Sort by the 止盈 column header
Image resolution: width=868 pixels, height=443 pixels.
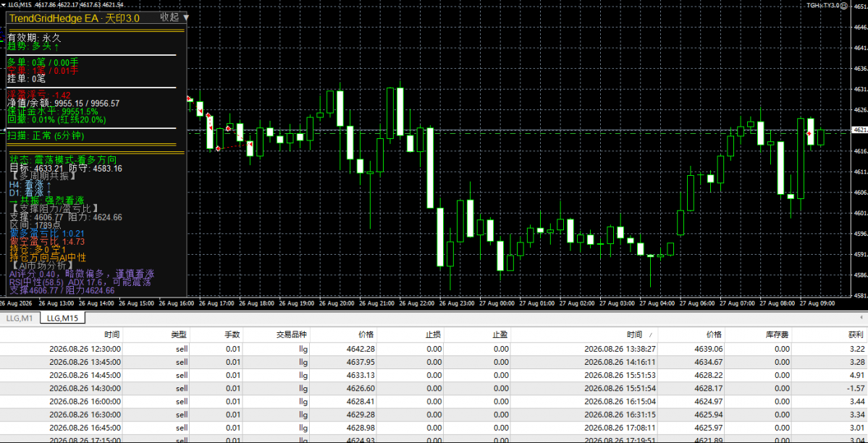[500, 335]
